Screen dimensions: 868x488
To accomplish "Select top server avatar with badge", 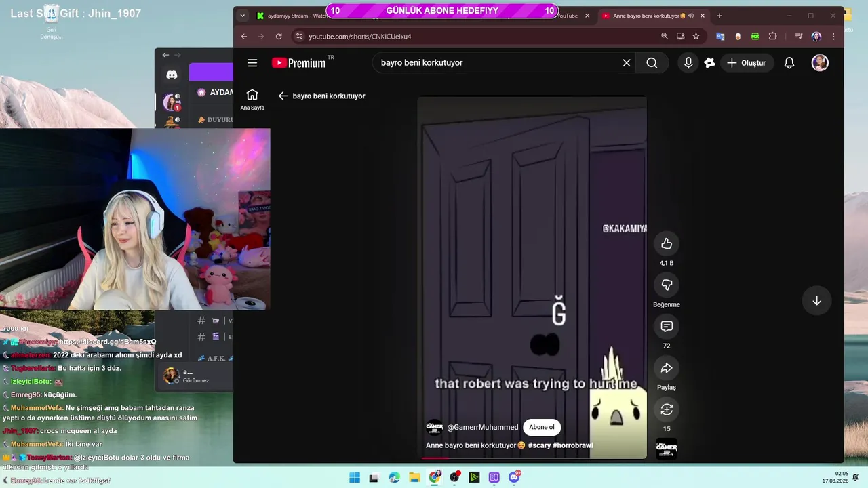I will pyautogui.click(x=171, y=102).
